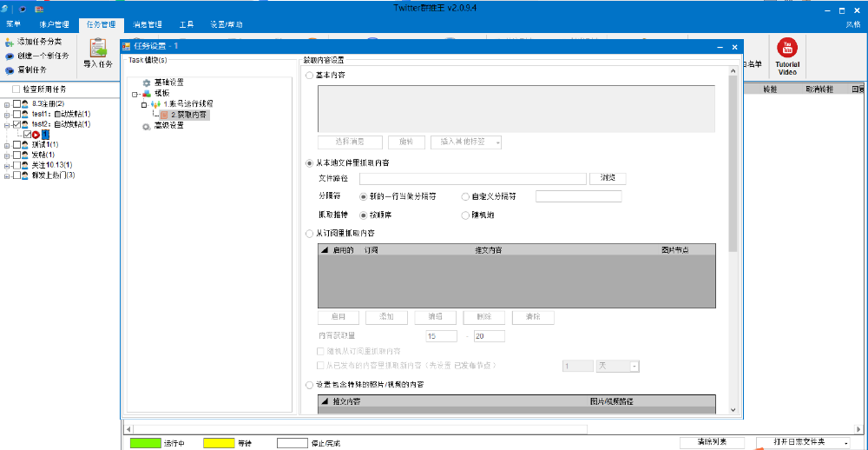The height and width of the screenshot is (450, 868).
Task: Select the 随机地 radio option
Action: pos(465,215)
